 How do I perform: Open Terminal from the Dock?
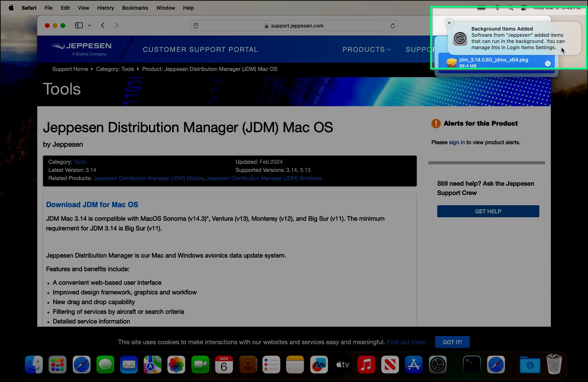(471, 364)
